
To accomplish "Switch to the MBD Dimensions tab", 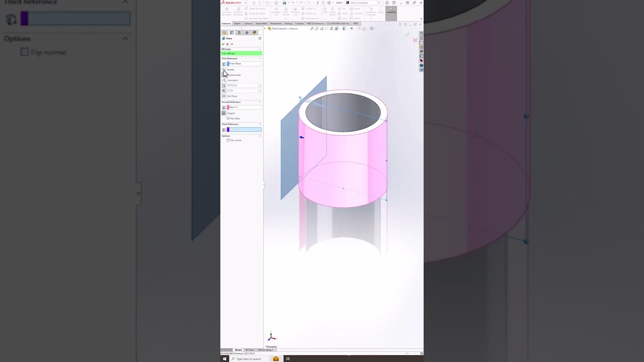I will 314,24.
